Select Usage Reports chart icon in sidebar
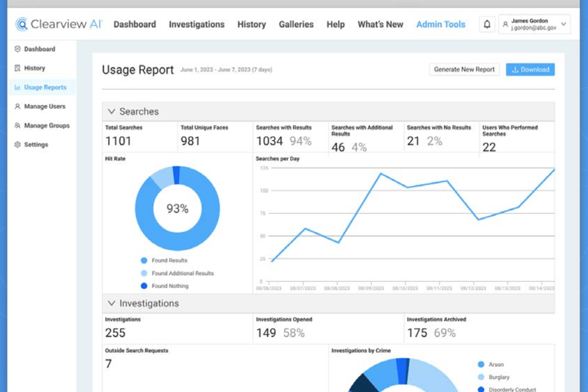This screenshot has width=588, height=392. (x=18, y=87)
